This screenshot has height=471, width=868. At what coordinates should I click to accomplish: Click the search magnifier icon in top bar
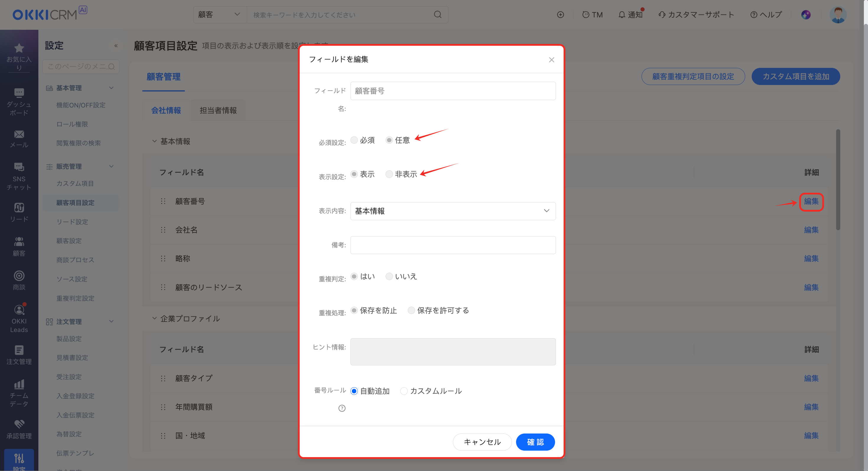click(x=437, y=14)
